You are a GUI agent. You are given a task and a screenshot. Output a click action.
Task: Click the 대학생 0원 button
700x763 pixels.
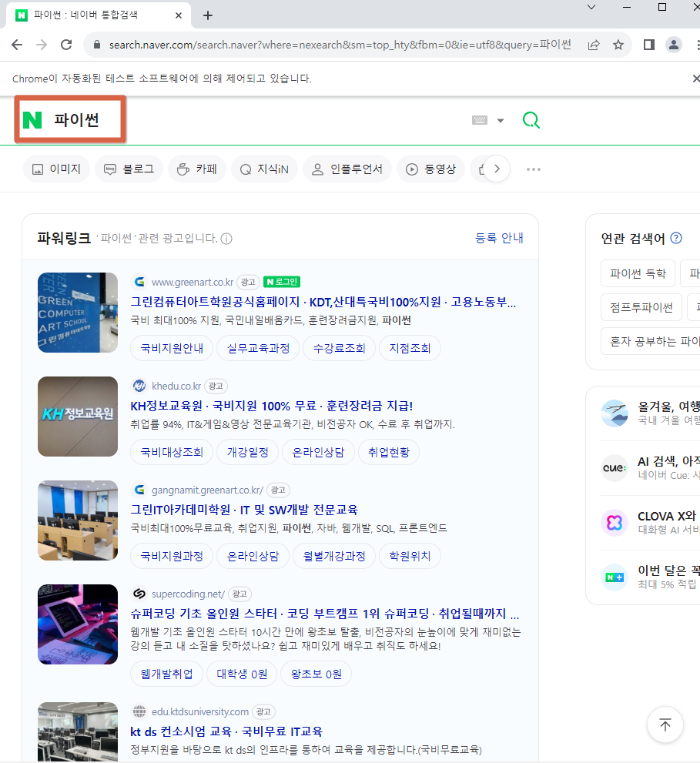click(x=242, y=674)
